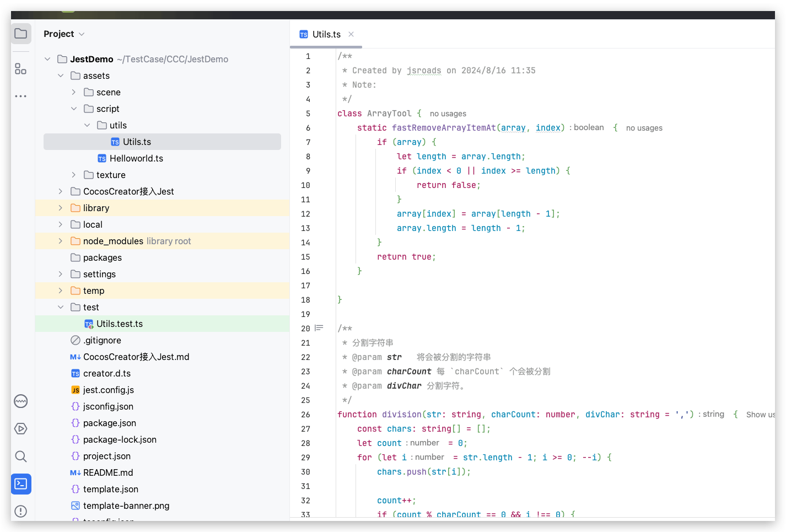This screenshot has height=532, width=786.
Task: Collapse the JestDemo root folder
Action: (x=47, y=59)
